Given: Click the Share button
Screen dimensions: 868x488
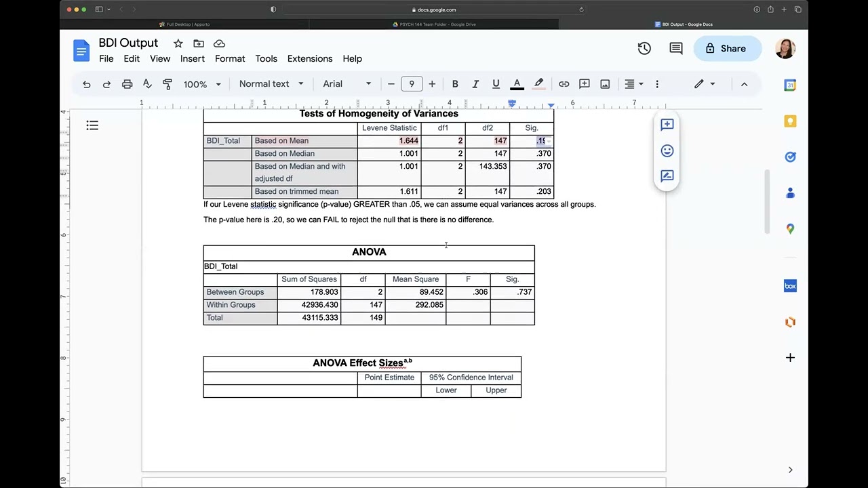Looking at the screenshot, I should click(727, 48).
